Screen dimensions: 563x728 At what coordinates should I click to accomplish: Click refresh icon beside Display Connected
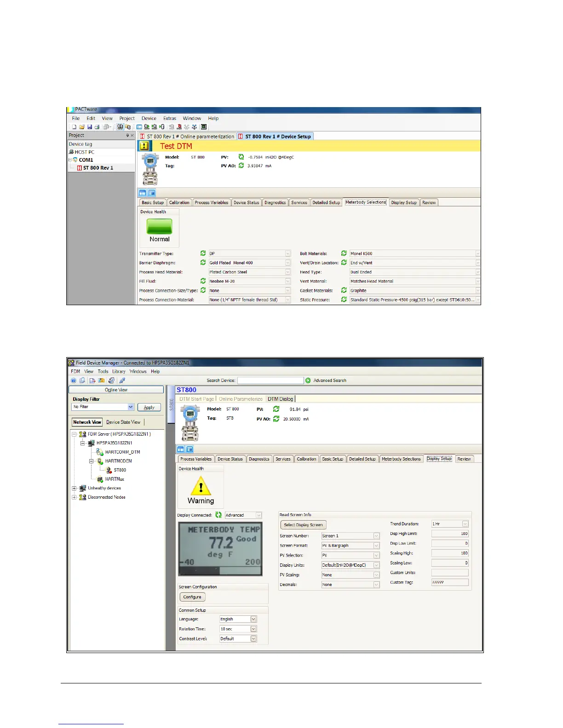point(218,515)
